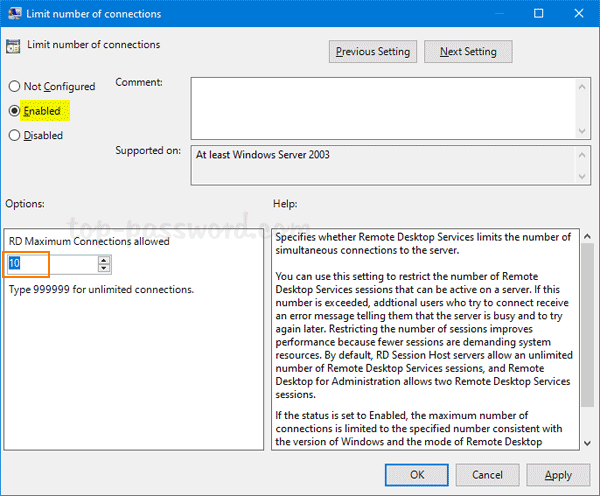Set the policy to Disabled
This screenshot has height=496, width=600.
point(15,135)
